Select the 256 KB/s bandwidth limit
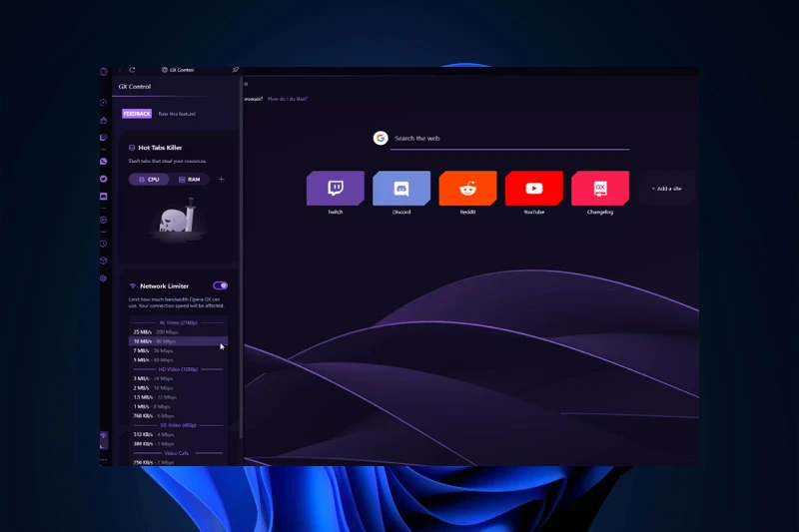 pos(179,462)
